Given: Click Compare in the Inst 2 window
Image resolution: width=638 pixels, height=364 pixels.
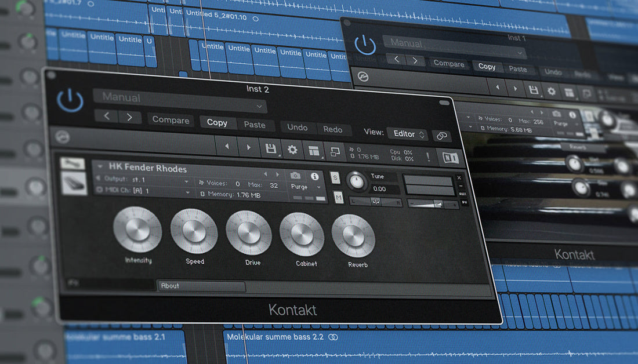Looking at the screenshot, I should point(171,120).
